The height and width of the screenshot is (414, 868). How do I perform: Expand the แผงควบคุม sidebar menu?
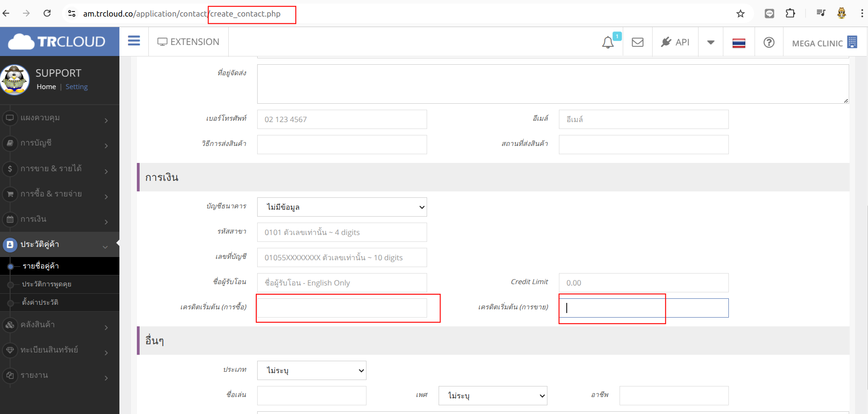tap(60, 118)
